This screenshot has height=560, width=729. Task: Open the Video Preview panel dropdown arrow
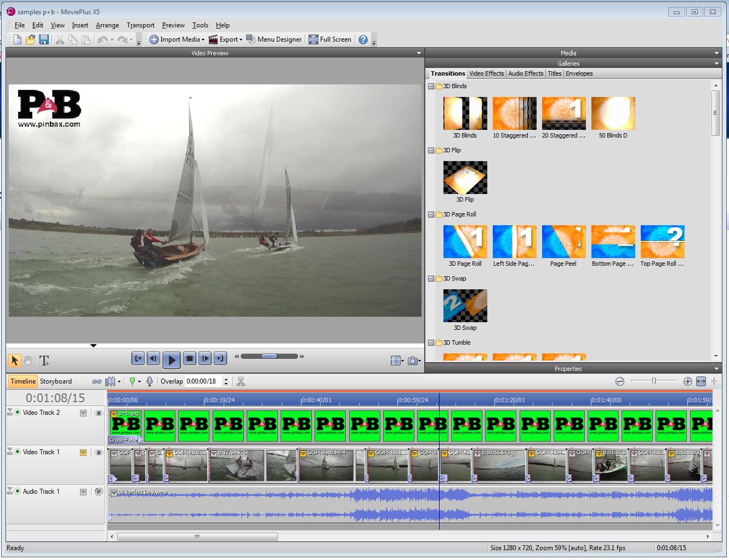point(419,53)
